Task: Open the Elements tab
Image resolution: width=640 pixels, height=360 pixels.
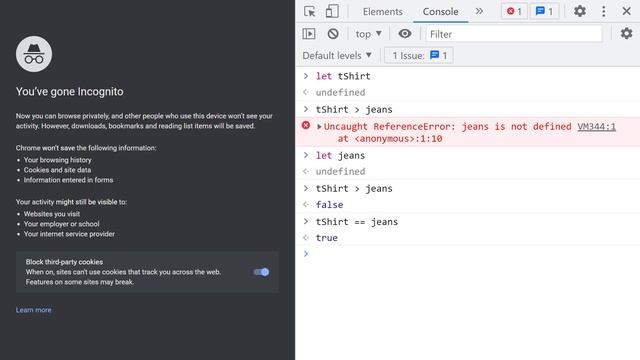Action: tap(382, 11)
